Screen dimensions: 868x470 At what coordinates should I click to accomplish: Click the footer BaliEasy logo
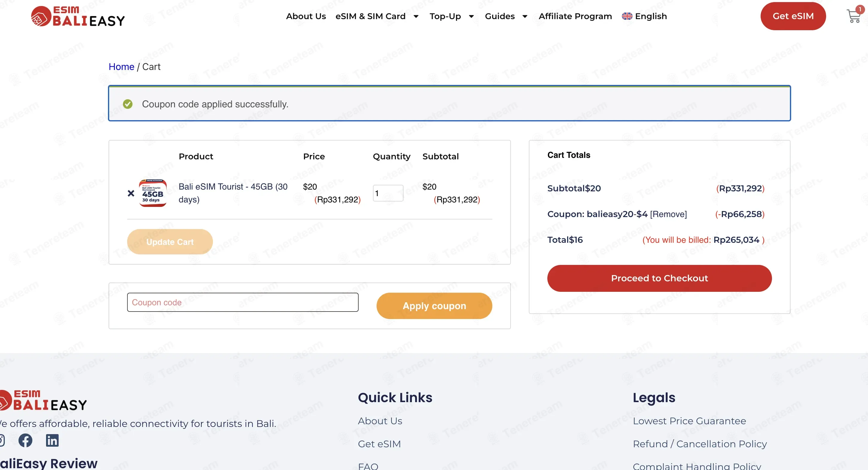43,401
